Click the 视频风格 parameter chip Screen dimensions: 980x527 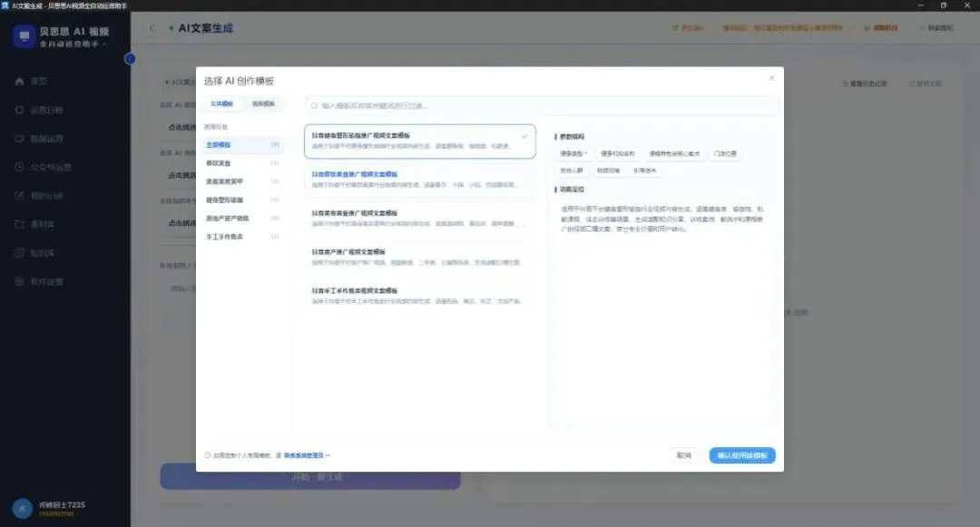coord(608,171)
